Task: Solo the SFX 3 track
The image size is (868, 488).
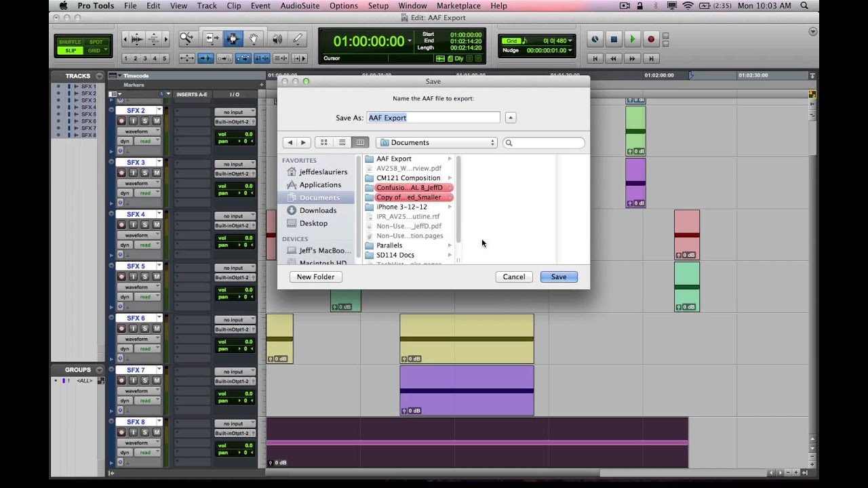Action: point(145,173)
